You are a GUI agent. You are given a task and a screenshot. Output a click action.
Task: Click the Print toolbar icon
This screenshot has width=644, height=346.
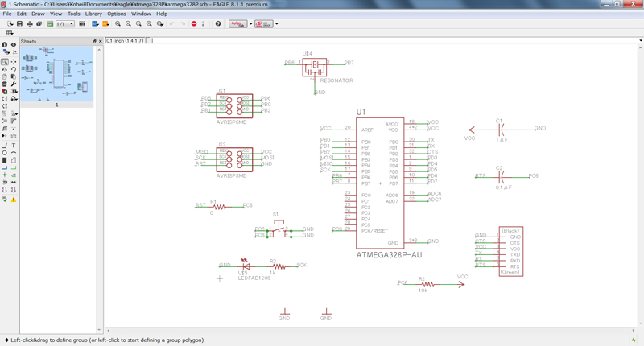[30, 24]
